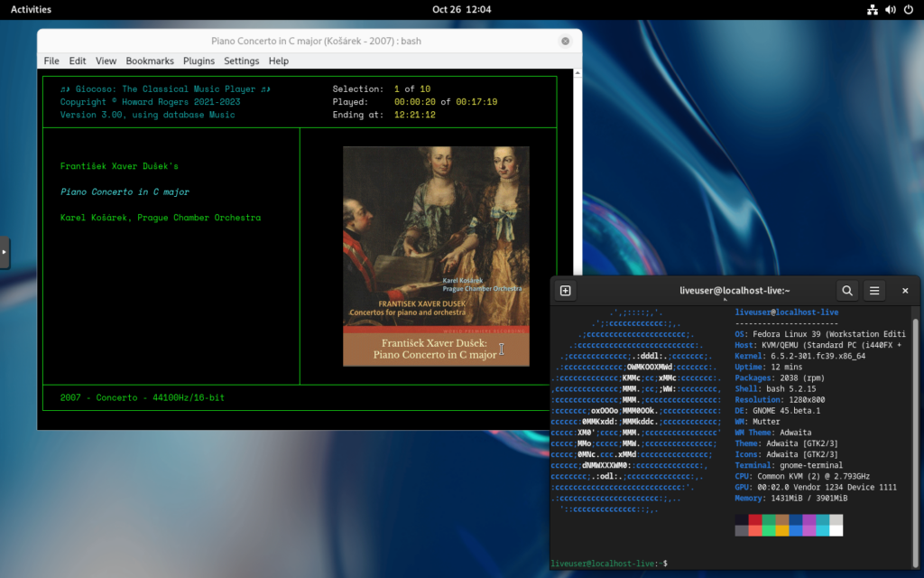Image resolution: width=924 pixels, height=578 pixels.
Task: Click the "Uptime: 12 mins" line
Action: 769,367
